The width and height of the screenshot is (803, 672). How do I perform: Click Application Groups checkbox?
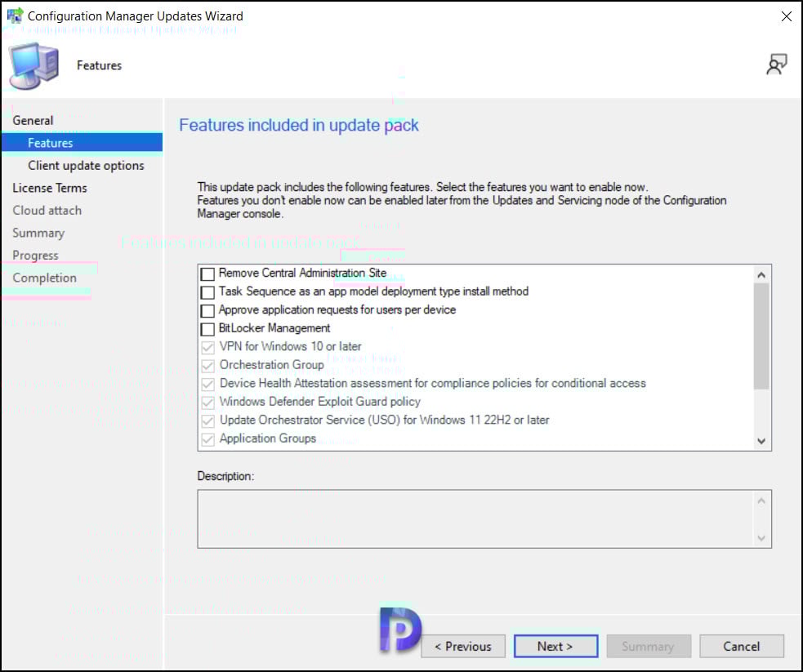pyautogui.click(x=207, y=439)
